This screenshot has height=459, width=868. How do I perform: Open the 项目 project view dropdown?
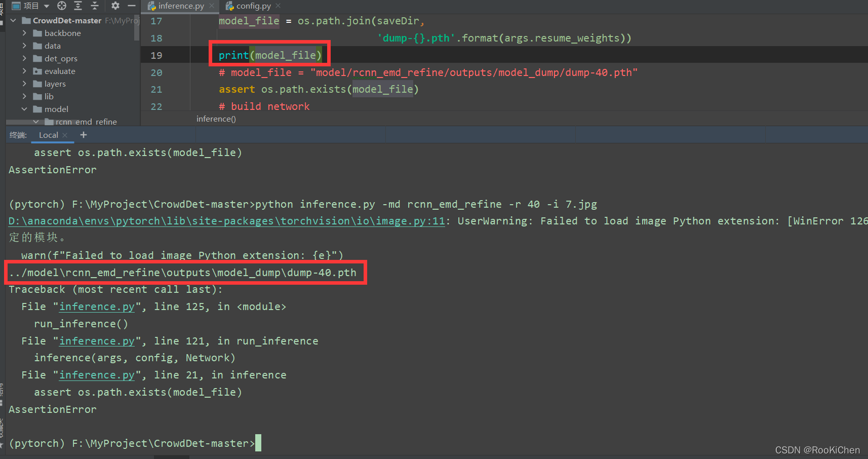coord(30,6)
